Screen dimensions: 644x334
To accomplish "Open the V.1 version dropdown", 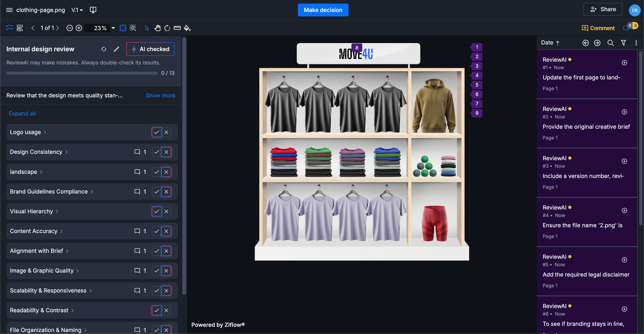I will point(77,10).
